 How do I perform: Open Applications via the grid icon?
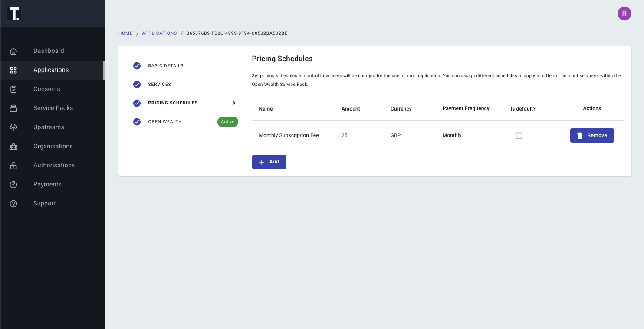pos(13,70)
